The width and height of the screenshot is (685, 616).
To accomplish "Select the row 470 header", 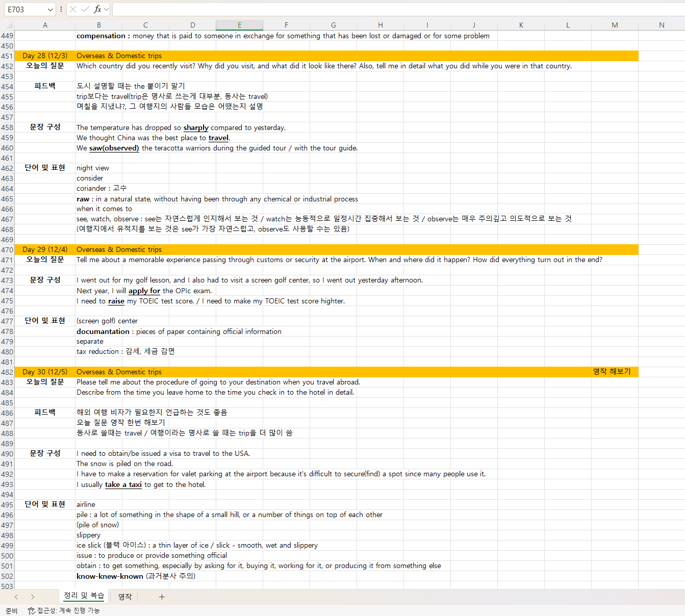I will pyautogui.click(x=7, y=250).
